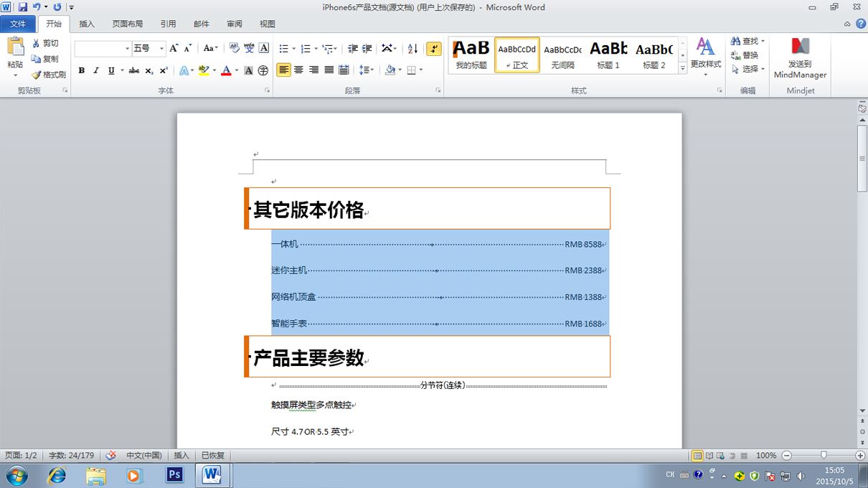The height and width of the screenshot is (488, 868).
Task: Justify the paragraph text
Action: coord(329,70)
